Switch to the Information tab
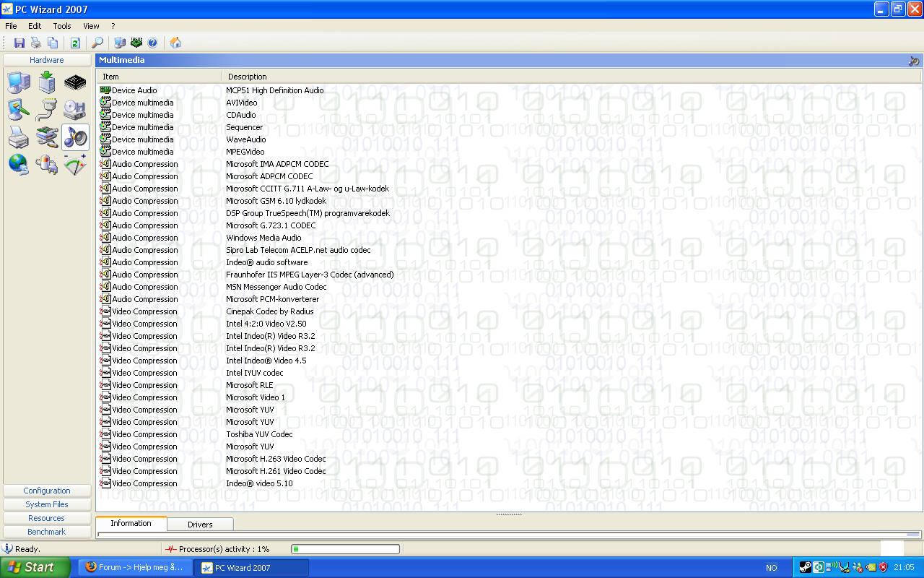Screen dimensions: 924x578 [131, 523]
